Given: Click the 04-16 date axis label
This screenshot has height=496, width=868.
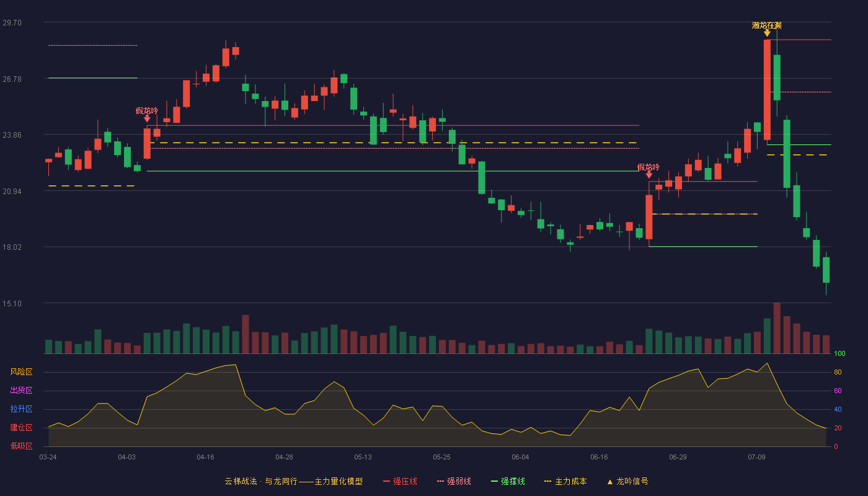Looking at the screenshot, I should pos(205,457).
